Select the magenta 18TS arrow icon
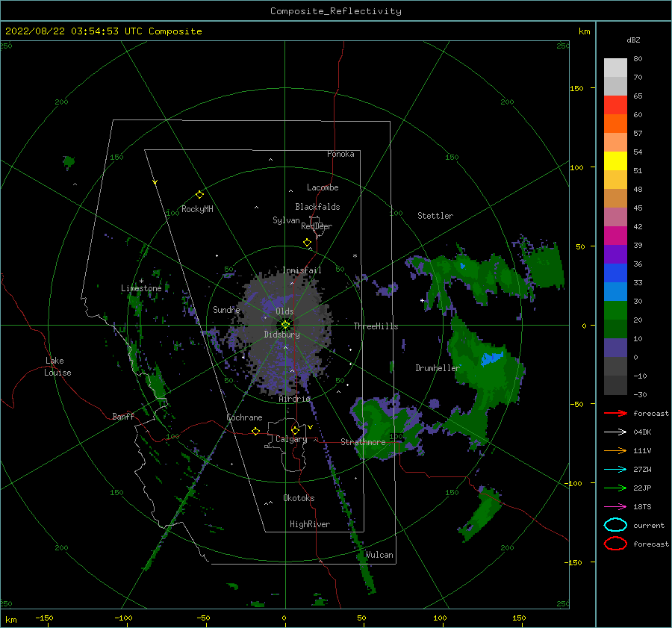 coord(615,507)
